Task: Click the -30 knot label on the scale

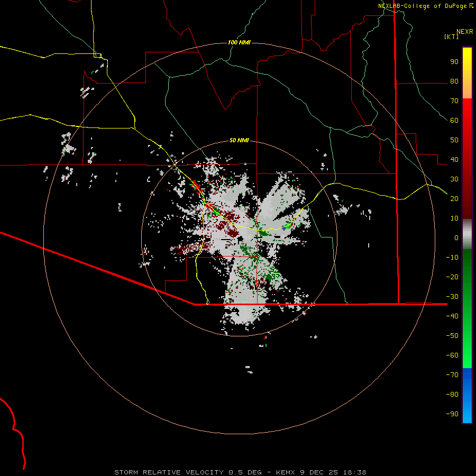Action: (452, 297)
